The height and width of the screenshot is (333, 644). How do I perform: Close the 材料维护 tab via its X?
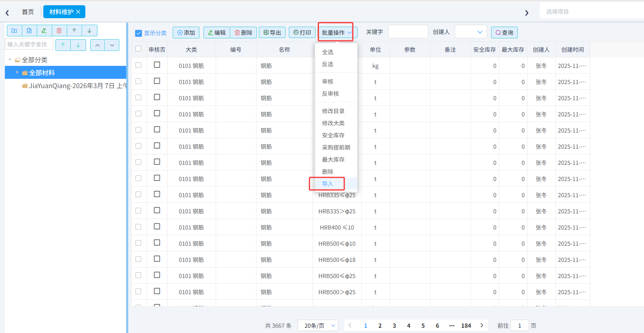click(x=78, y=12)
